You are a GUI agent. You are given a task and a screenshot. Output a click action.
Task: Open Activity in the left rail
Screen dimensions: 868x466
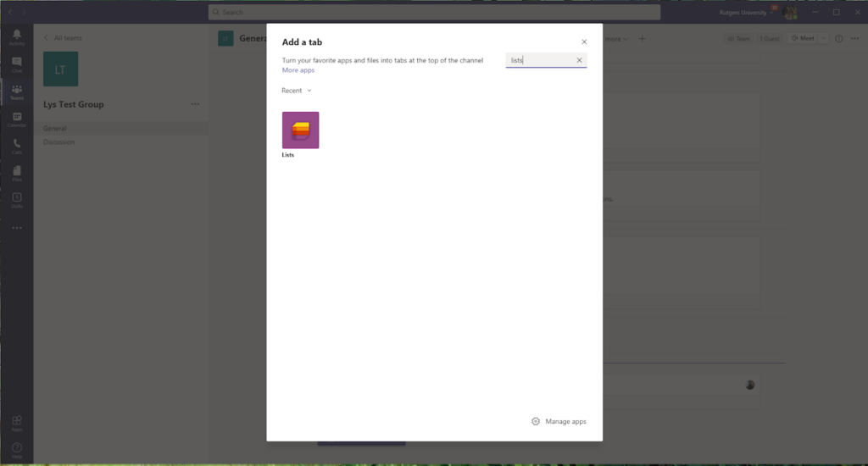pos(16,36)
